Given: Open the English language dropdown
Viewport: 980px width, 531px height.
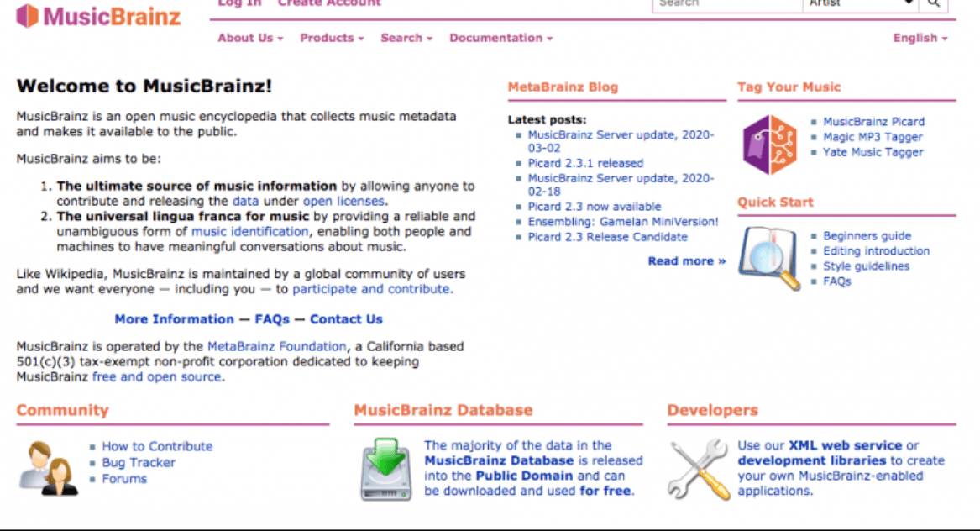Looking at the screenshot, I should tap(920, 38).
